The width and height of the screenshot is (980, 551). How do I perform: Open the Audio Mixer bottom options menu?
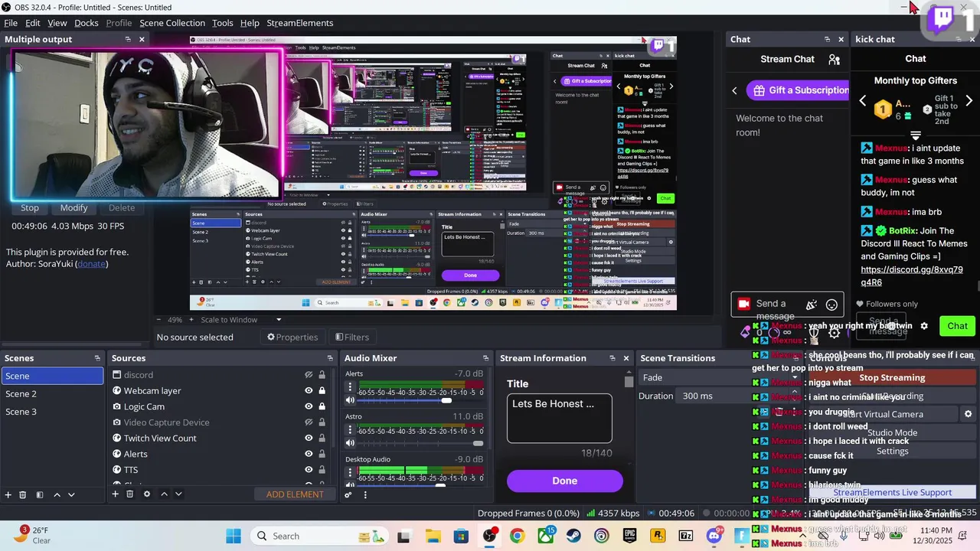click(x=365, y=495)
